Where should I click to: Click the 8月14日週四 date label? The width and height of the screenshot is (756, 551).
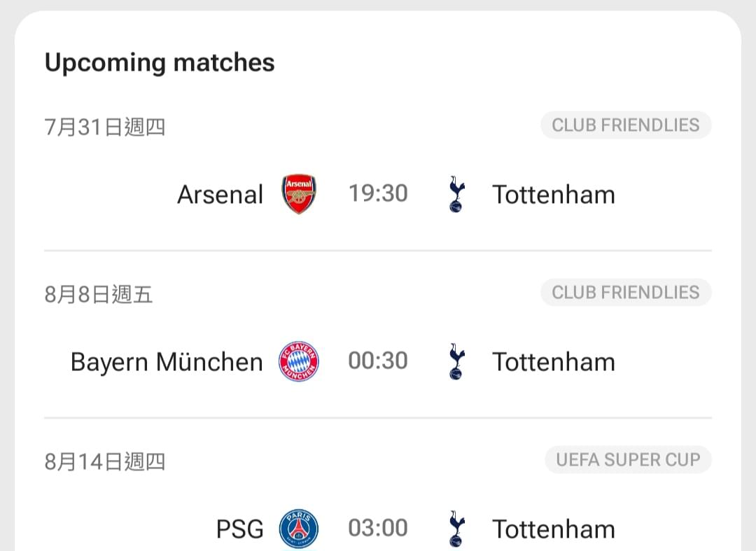tap(105, 462)
